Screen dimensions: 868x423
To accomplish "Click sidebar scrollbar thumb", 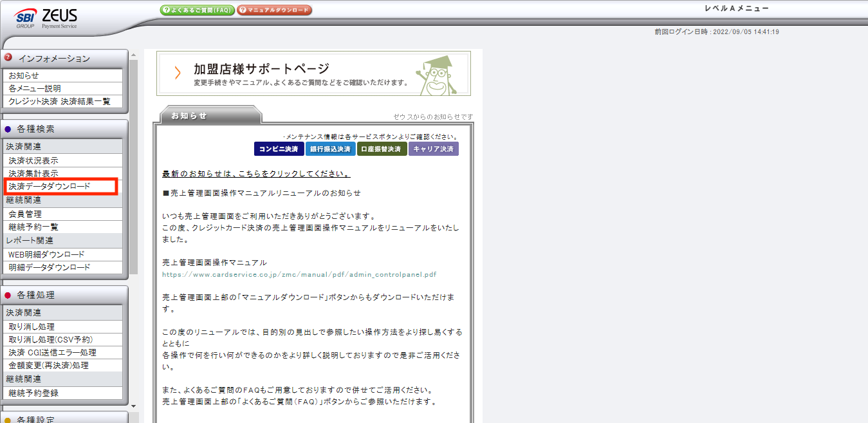I will tap(134, 167).
